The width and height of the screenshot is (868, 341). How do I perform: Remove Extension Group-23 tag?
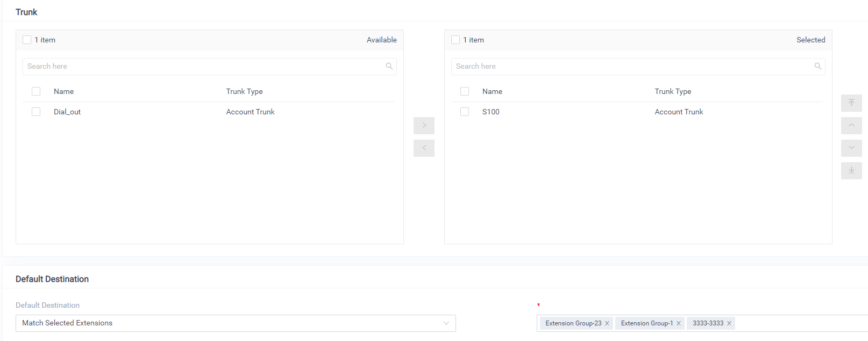(x=607, y=323)
